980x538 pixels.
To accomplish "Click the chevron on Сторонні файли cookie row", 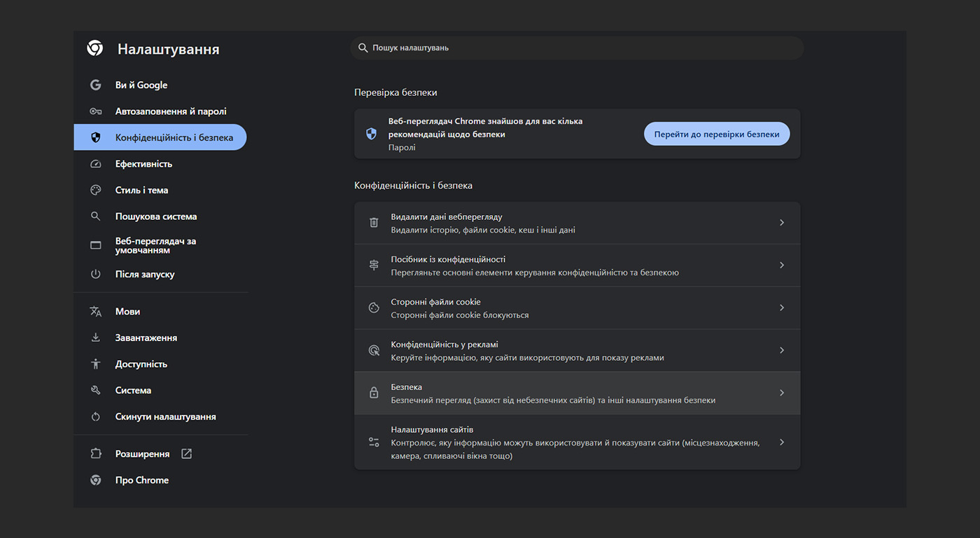I will [x=782, y=308].
